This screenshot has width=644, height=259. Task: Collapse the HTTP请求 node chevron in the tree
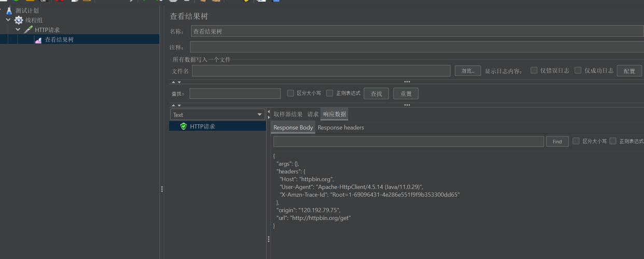[18, 30]
